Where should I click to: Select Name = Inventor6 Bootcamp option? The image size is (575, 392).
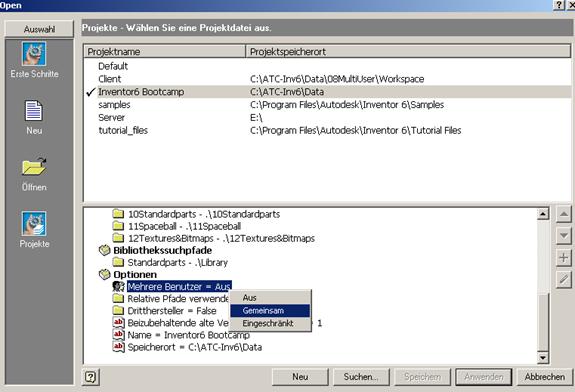tap(188, 335)
